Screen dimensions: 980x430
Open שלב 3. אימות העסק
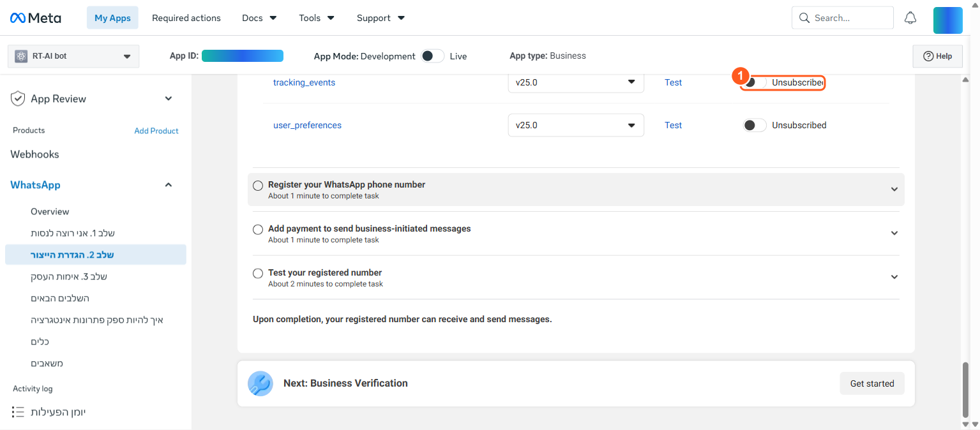(x=69, y=277)
